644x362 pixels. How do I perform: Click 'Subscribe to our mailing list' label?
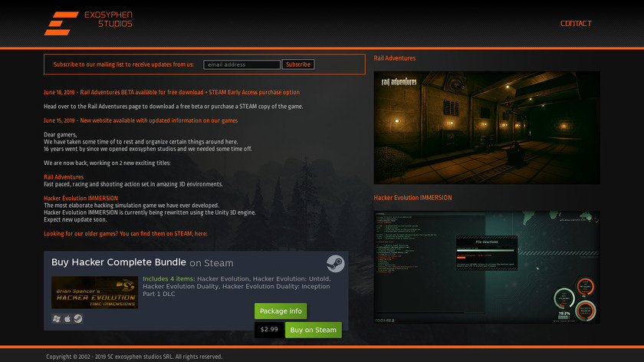123,64
